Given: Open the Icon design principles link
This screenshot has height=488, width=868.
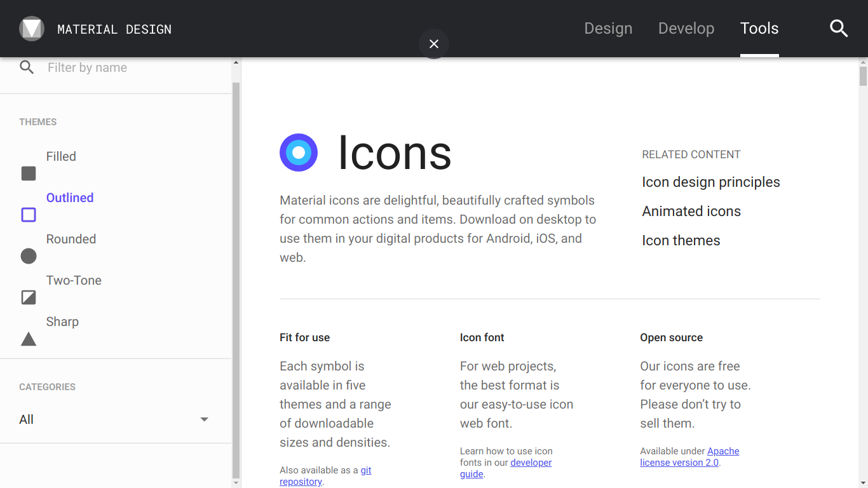Looking at the screenshot, I should coord(711,182).
